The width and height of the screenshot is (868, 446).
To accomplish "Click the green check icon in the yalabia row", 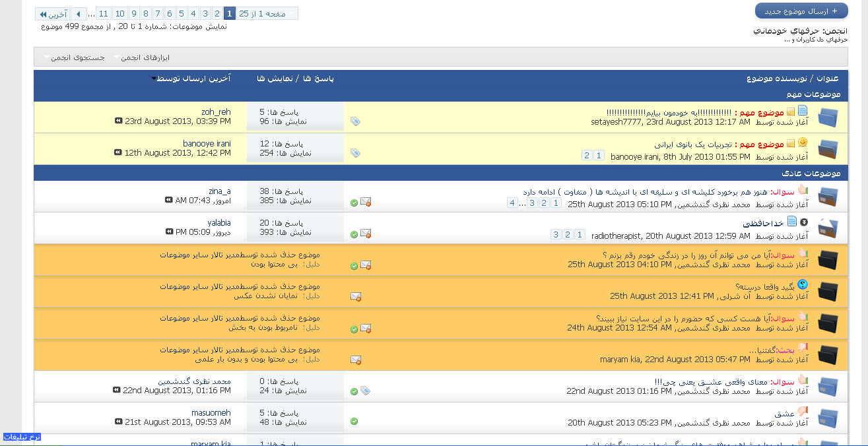I will tap(354, 234).
